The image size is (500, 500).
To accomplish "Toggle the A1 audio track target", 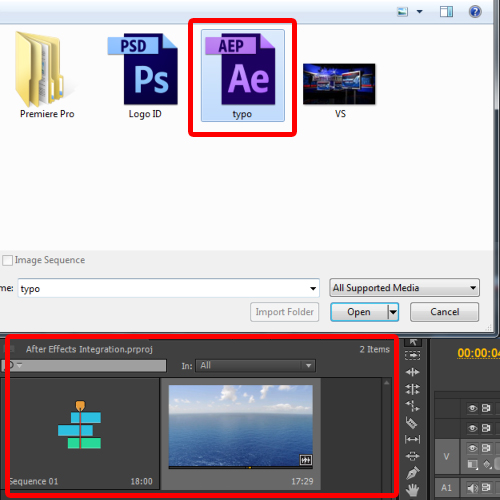I will tap(447, 488).
